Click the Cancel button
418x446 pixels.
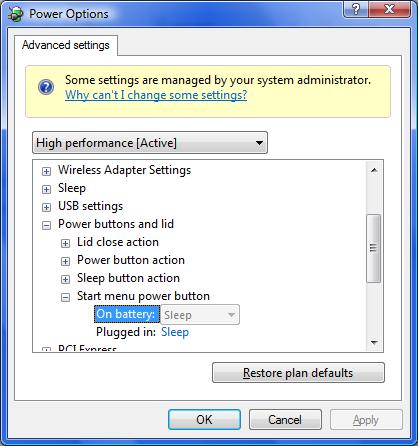[x=285, y=420]
